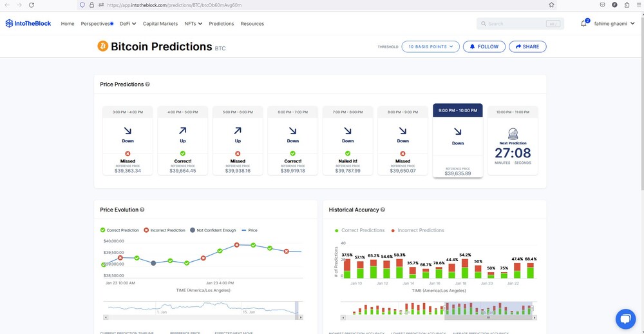The height and width of the screenshot is (334, 644).
Task: Toggle Incorrect Prediction legend in Price Evolution
Action: point(164,230)
